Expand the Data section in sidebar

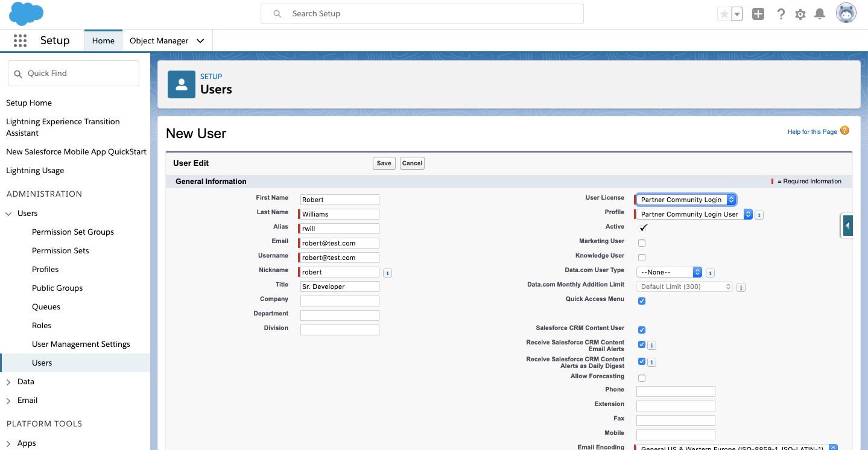[x=8, y=382]
